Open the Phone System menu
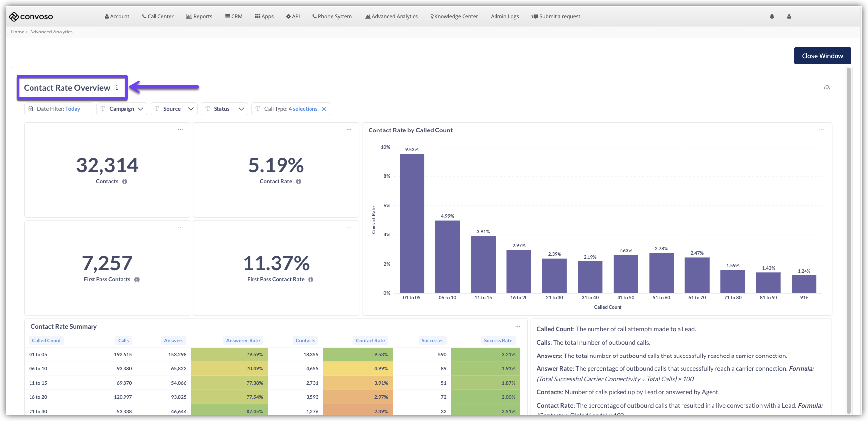The image size is (868, 421). pyautogui.click(x=332, y=17)
